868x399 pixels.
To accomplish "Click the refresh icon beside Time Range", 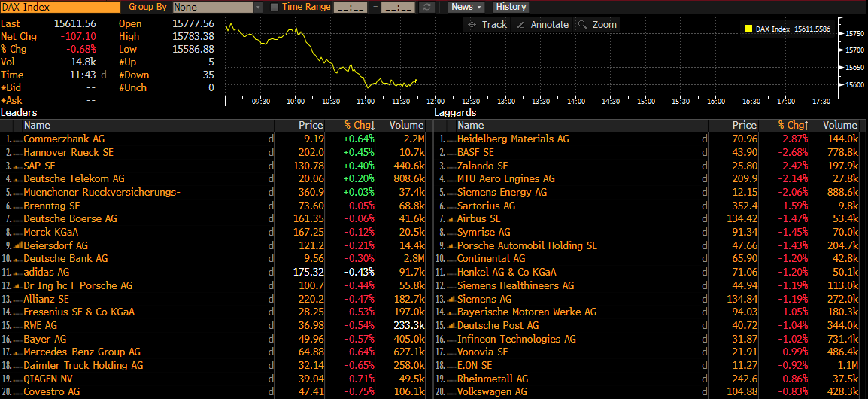I will tap(426, 7).
